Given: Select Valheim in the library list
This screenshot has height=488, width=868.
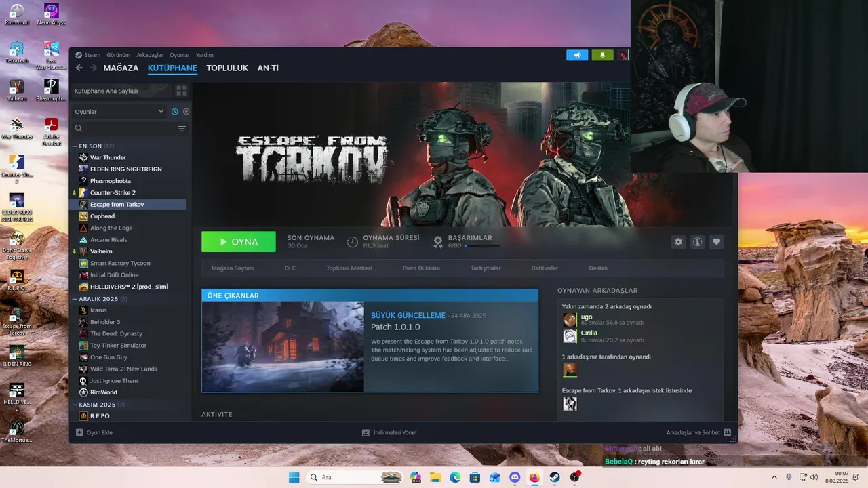Looking at the screenshot, I should tap(129, 251).
